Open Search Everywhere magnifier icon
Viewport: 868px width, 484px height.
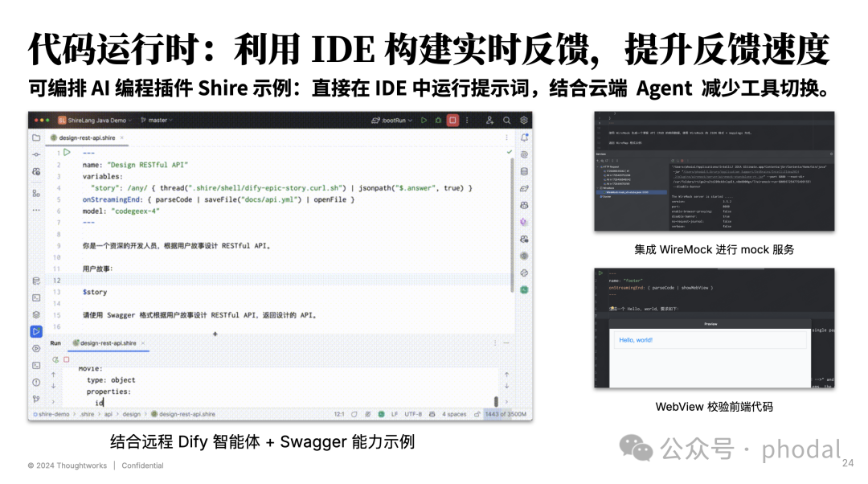tap(506, 120)
